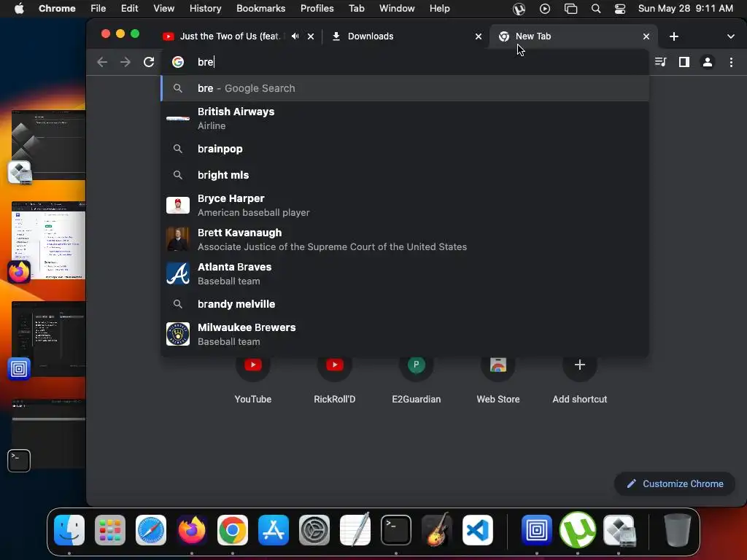Open the History menu
Screen dimensions: 747x560
click(205, 9)
